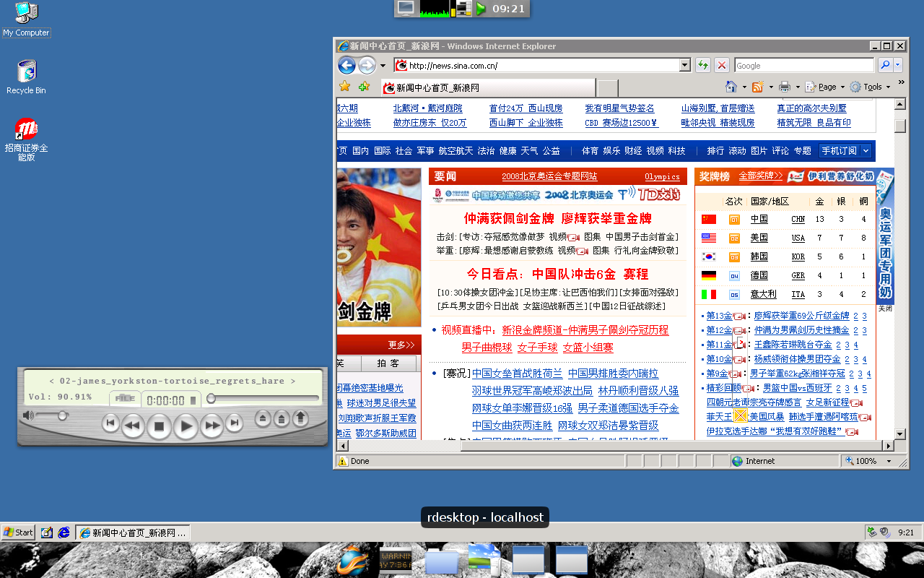Click the monitor icon in the top panel

tap(406, 9)
